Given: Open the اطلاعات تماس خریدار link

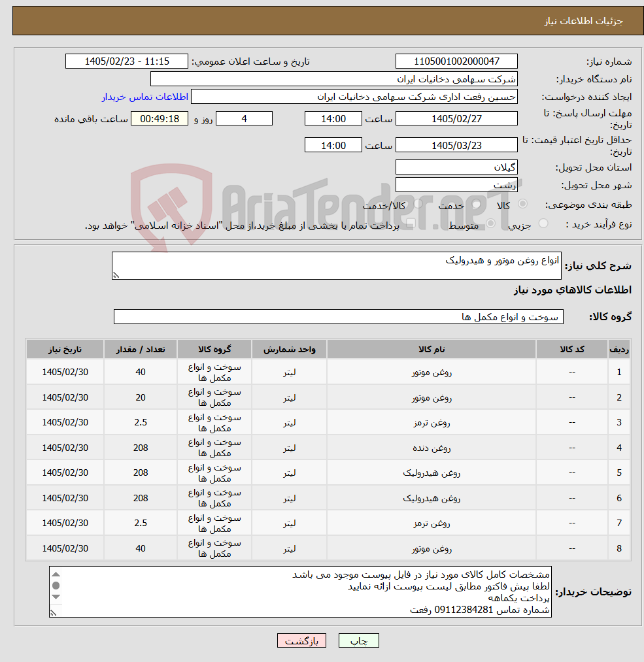Looking at the screenshot, I should point(145,97).
